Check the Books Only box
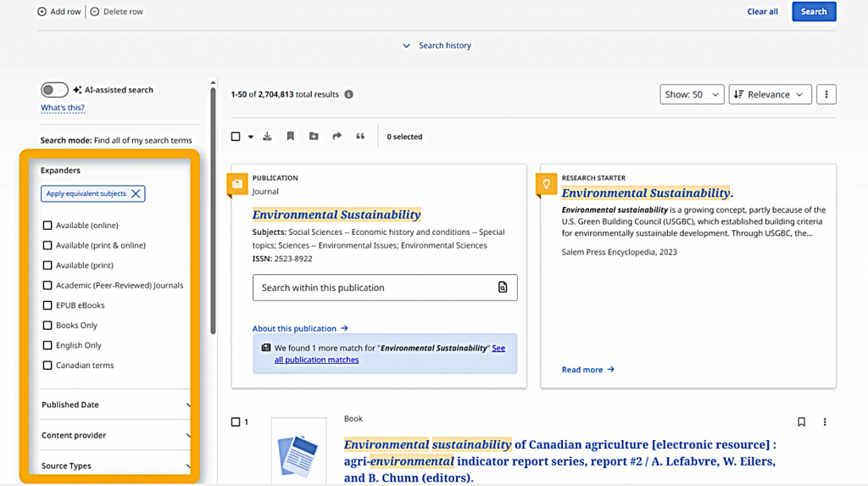Viewport: 868px width, 486px height. pyautogui.click(x=47, y=325)
